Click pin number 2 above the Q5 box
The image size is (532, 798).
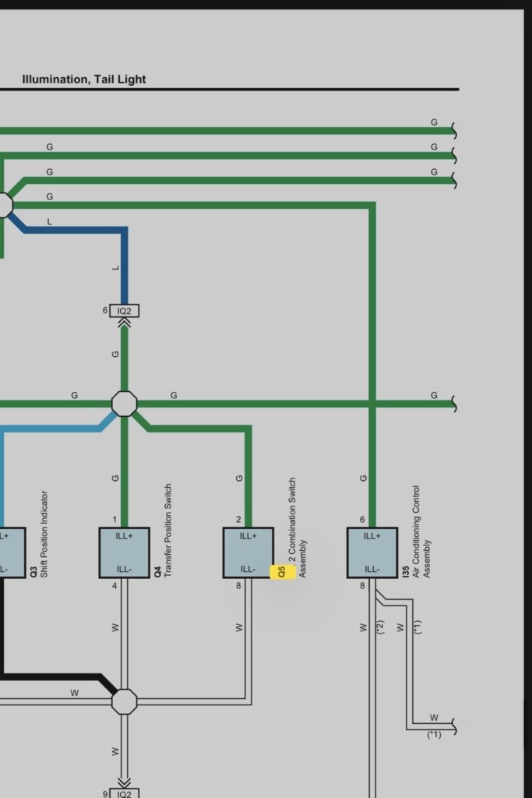pyautogui.click(x=238, y=520)
